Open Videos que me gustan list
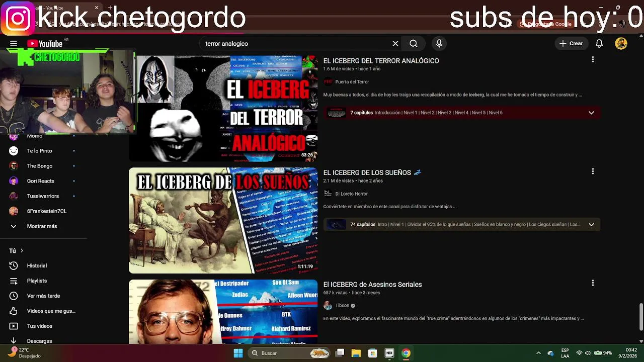The height and width of the screenshot is (362, 644). (x=51, y=311)
